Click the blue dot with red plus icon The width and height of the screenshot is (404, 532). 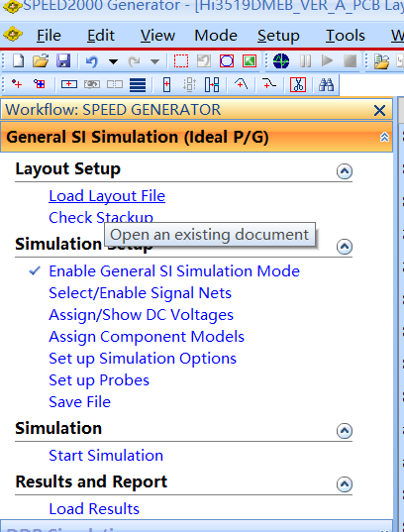coord(17,84)
